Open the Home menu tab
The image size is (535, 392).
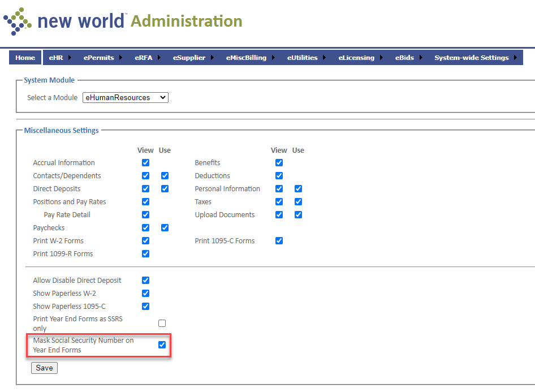[x=25, y=58]
